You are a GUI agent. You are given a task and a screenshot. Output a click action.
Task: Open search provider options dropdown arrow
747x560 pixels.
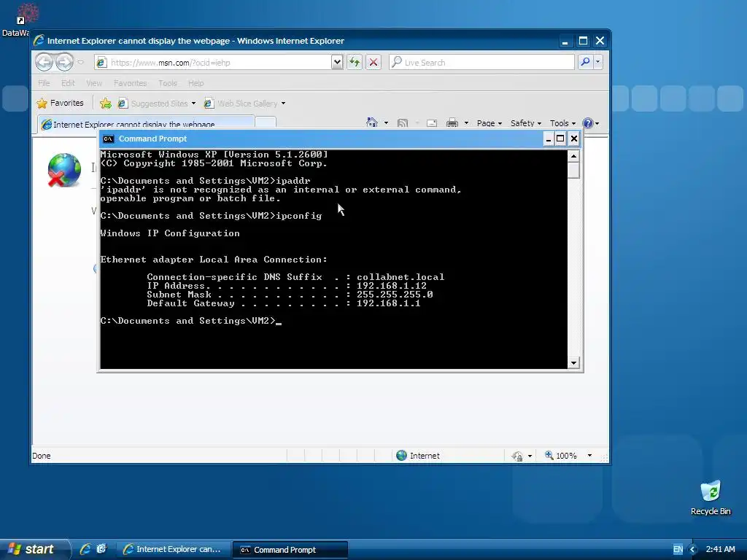598,63
